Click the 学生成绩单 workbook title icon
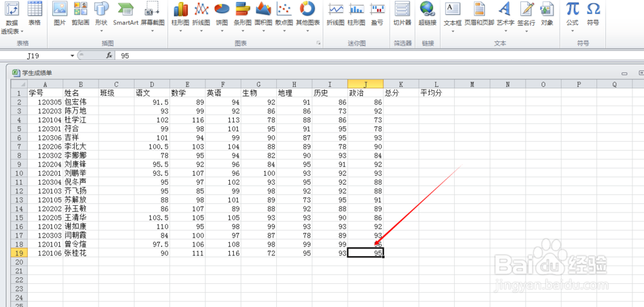 click(16, 73)
